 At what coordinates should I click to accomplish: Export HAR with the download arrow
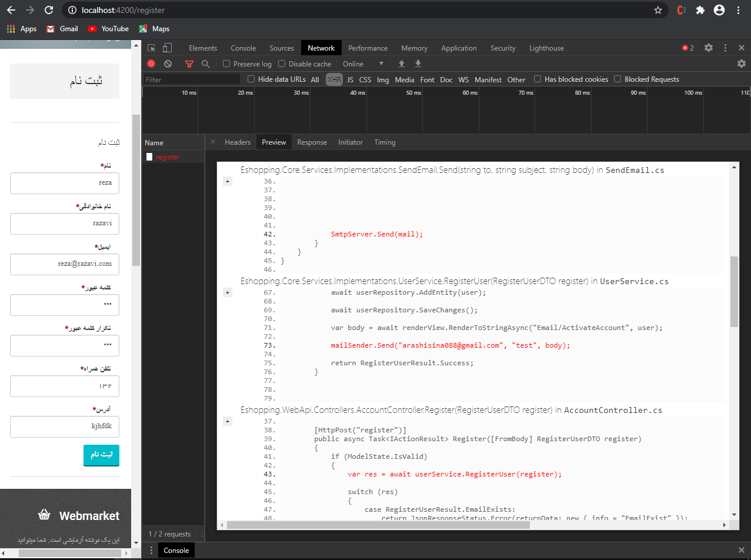tap(418, 64)
